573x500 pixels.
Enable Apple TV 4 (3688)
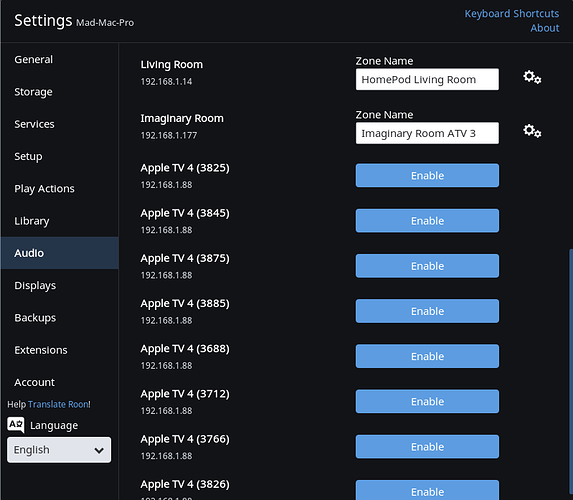427,356
